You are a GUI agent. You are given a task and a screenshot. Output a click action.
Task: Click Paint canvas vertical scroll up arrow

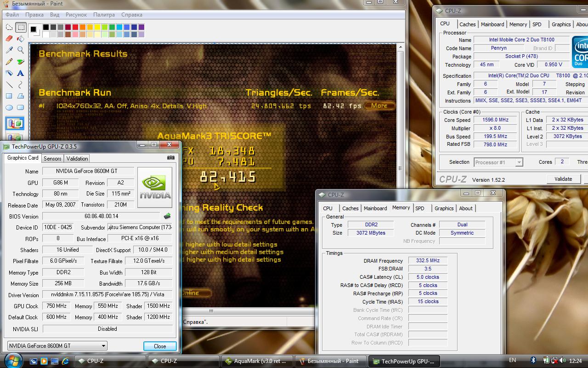(x=400, y=47)
